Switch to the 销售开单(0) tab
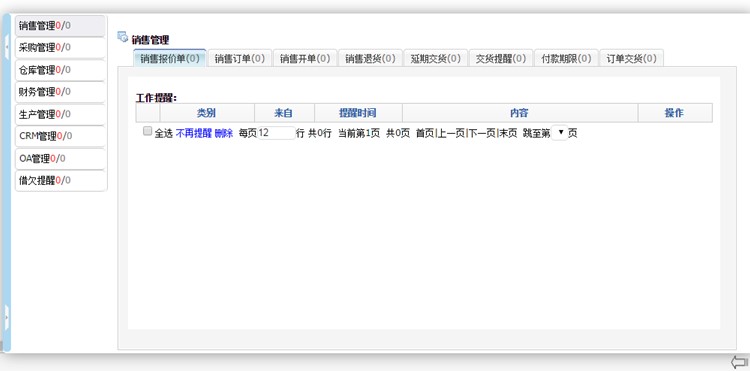Image resolution: width=750 pixels, height=371 pixels. pyautogui.click(x=305, y=58)
